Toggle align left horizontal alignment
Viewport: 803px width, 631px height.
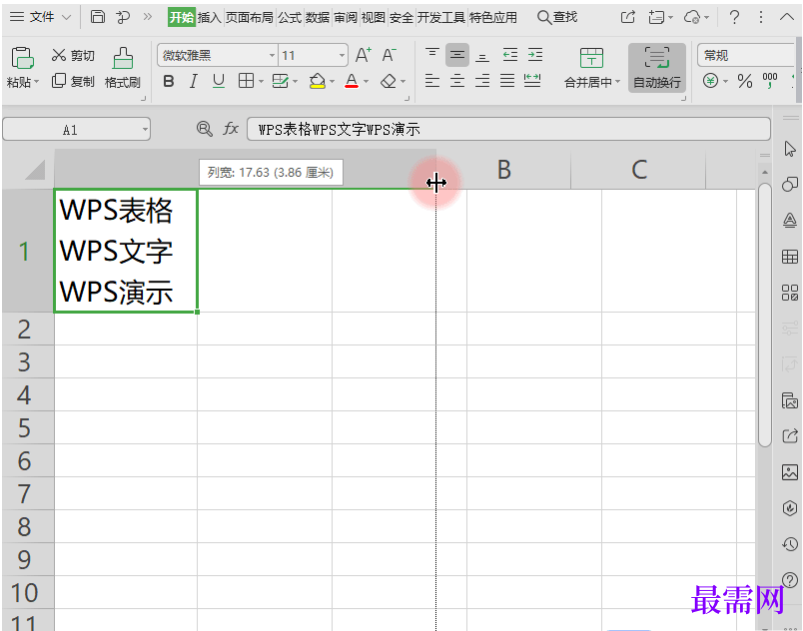pos(432,81)
